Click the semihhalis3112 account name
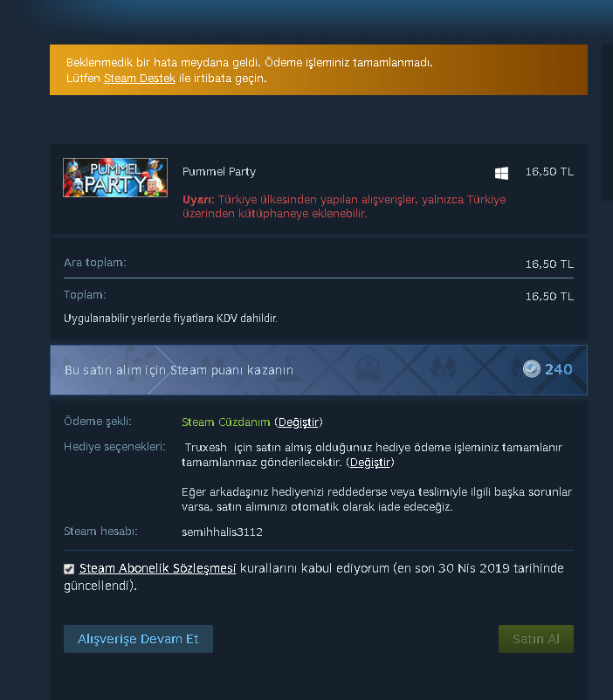 [x=222, y=532]
